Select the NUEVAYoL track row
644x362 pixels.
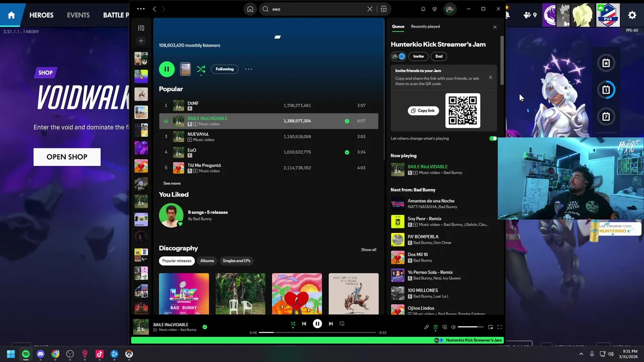click(269, 137)
